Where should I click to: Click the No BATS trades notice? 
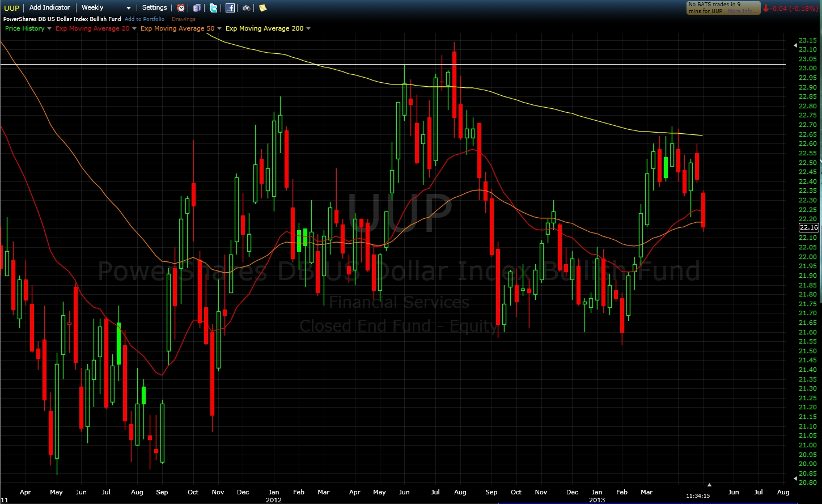point(723,7)
